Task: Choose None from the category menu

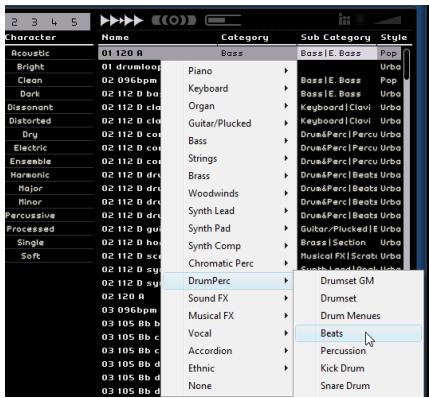Action: [x=228, y=386]
